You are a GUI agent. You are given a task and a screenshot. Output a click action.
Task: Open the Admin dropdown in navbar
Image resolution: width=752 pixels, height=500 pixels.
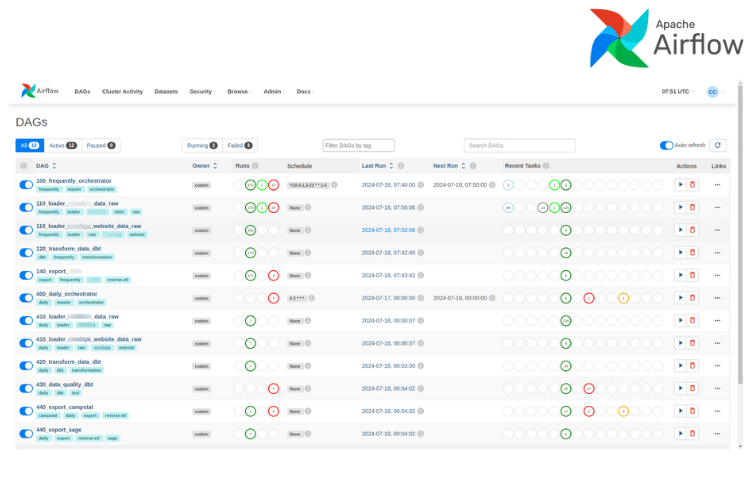point(273,91)
